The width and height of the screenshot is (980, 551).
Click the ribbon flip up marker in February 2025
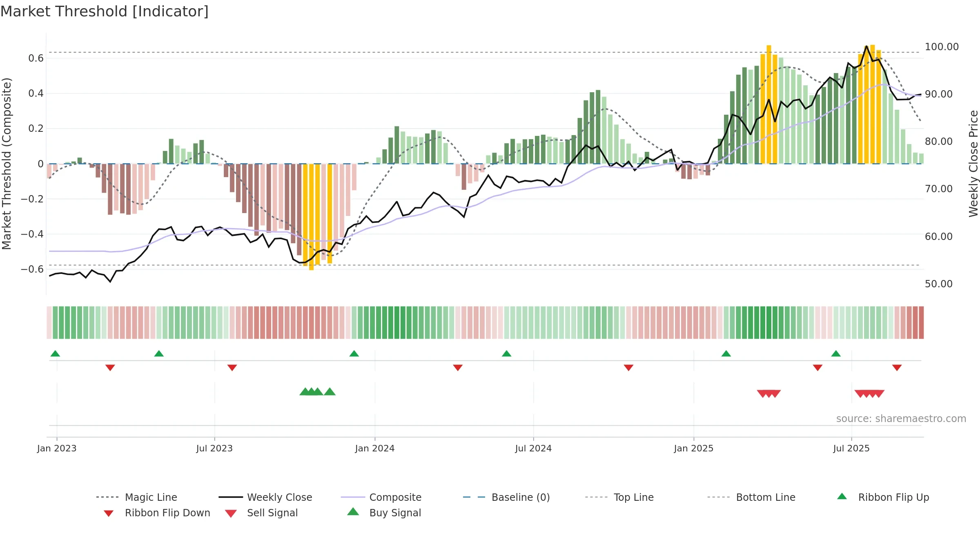point(726,353)
